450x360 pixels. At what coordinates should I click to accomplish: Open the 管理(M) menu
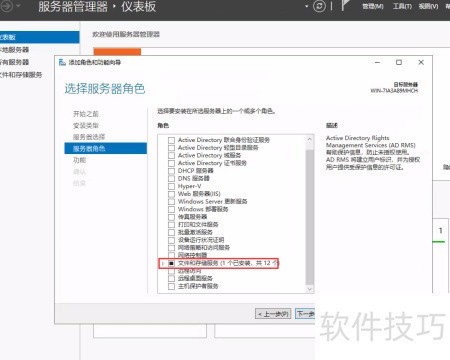(x=373, y=6)
